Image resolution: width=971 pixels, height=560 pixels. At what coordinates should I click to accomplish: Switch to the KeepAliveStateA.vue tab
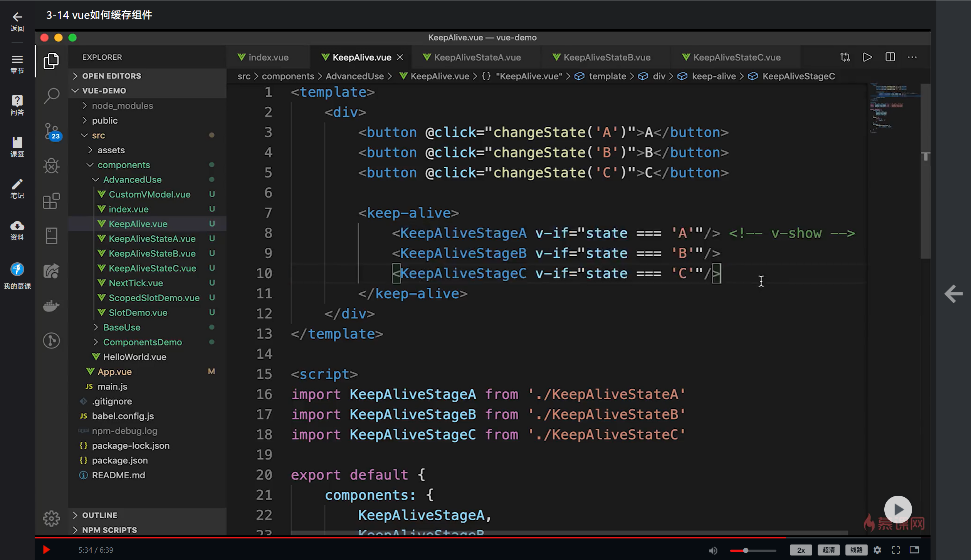[x=477, y=57]
